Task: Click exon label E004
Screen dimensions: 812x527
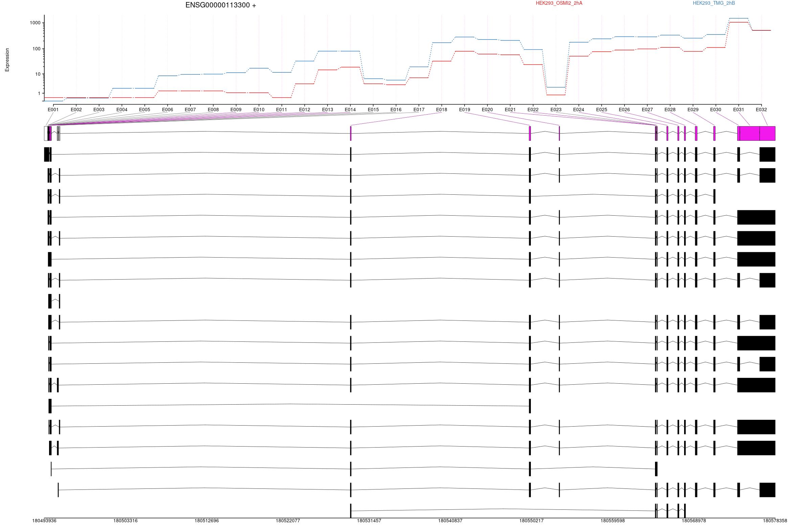Action: (122, 110)
